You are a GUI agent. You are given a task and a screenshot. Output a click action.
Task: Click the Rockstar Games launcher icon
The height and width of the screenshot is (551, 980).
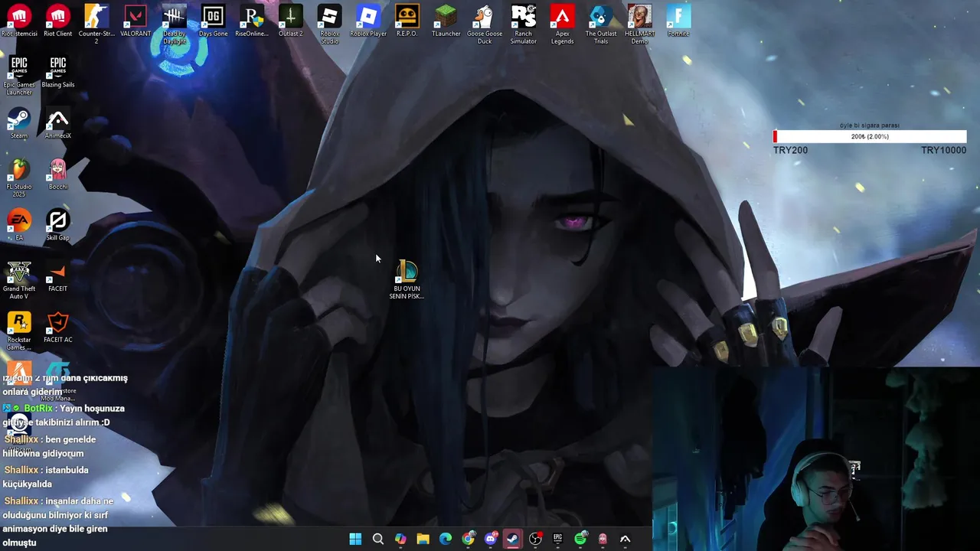point(19,331)
